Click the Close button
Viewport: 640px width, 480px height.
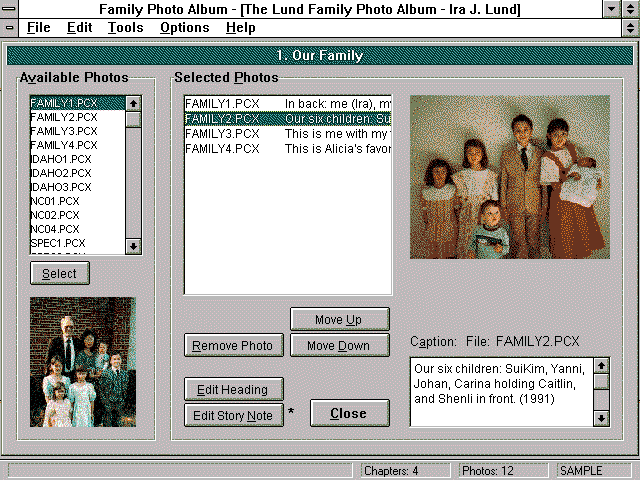coord(348,413)
